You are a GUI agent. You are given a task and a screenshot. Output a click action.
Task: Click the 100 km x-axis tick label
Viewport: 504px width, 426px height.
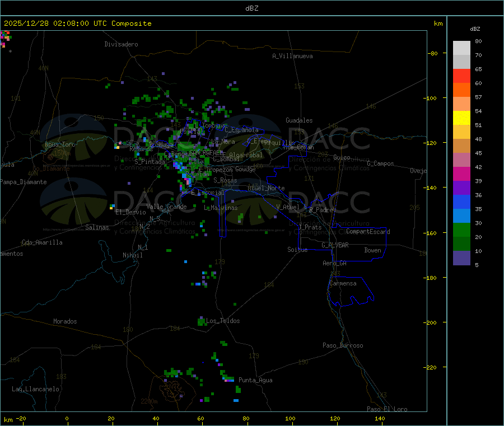click(290, 418)
